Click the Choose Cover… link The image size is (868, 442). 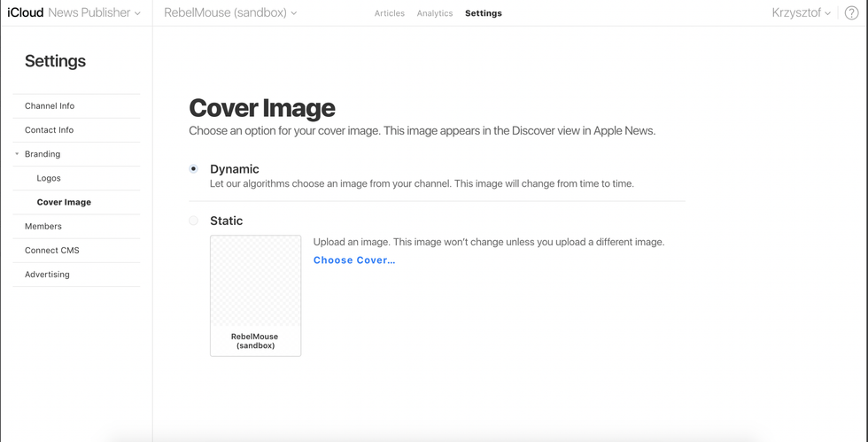click(x=354, y=260)
